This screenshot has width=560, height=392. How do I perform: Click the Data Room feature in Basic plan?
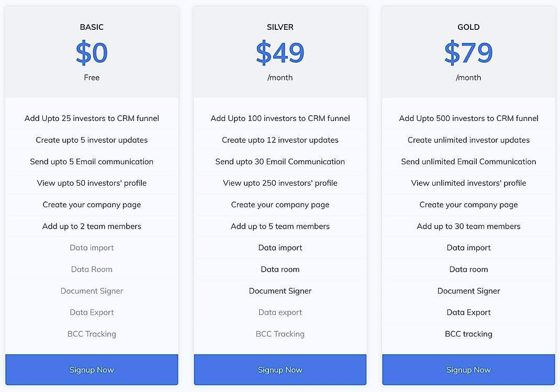tap(92, 269)
